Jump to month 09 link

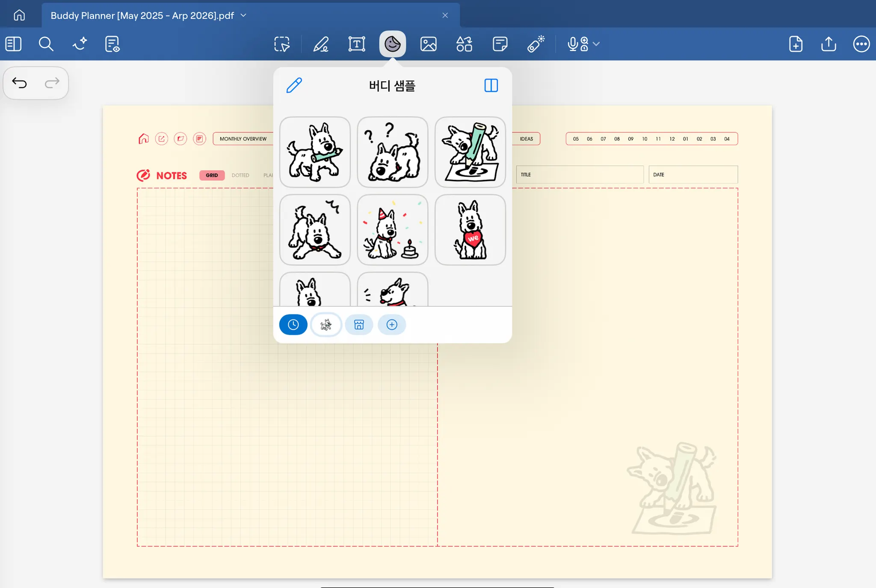click(x=630, y=139)
